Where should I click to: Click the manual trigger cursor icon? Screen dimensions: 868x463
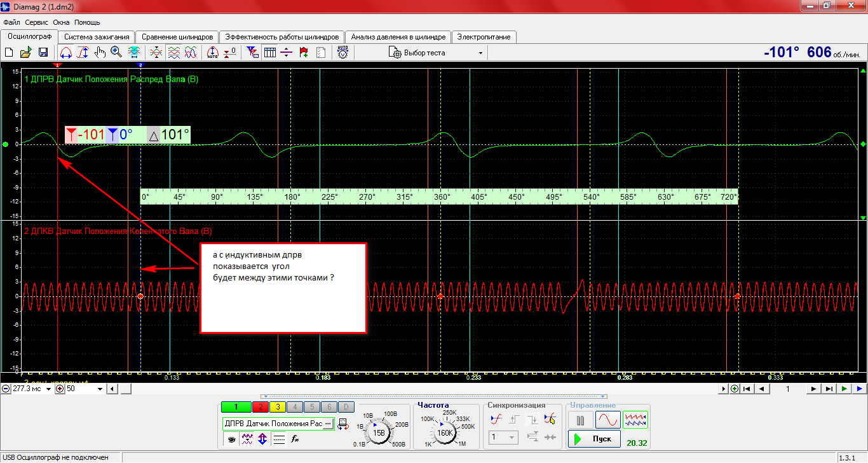click(x=551, y=418)
